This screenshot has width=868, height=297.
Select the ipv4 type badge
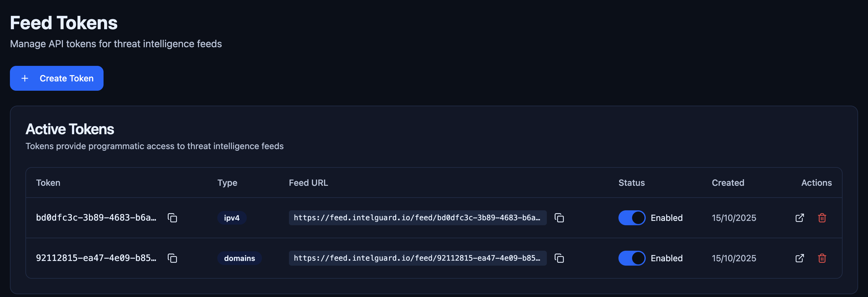(232, 218)
